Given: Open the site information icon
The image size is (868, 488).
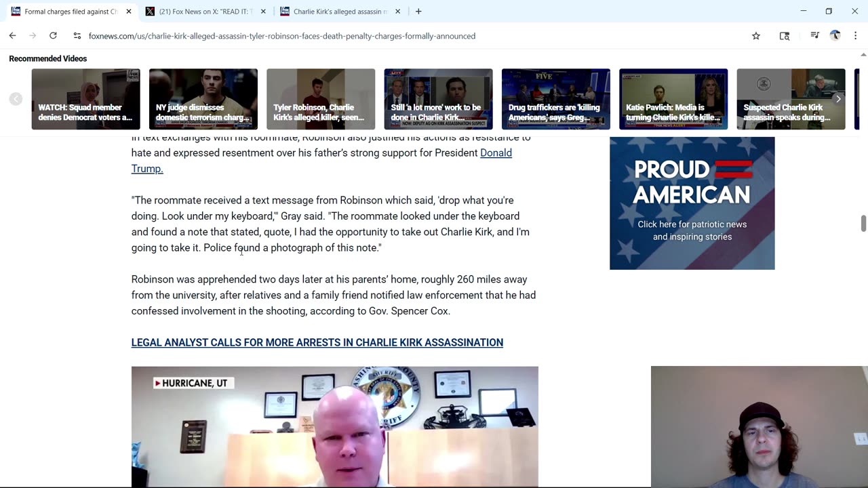Looking at the screenshot, I should pos(77,36).
